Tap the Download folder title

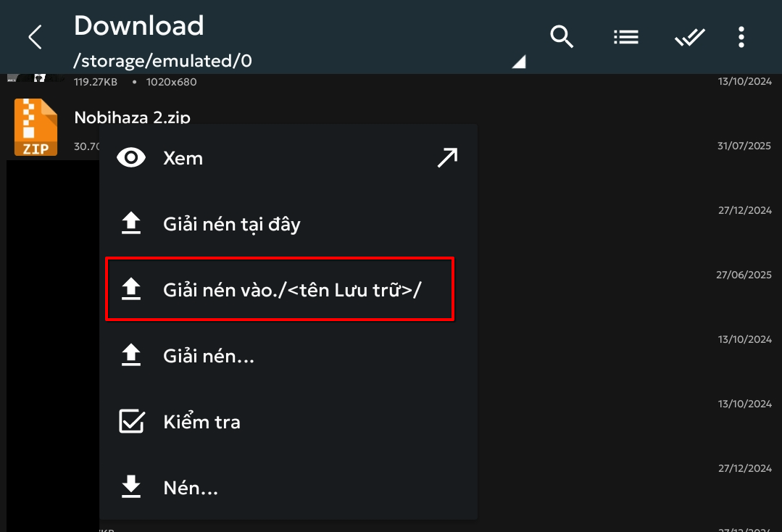click(138, 26)
